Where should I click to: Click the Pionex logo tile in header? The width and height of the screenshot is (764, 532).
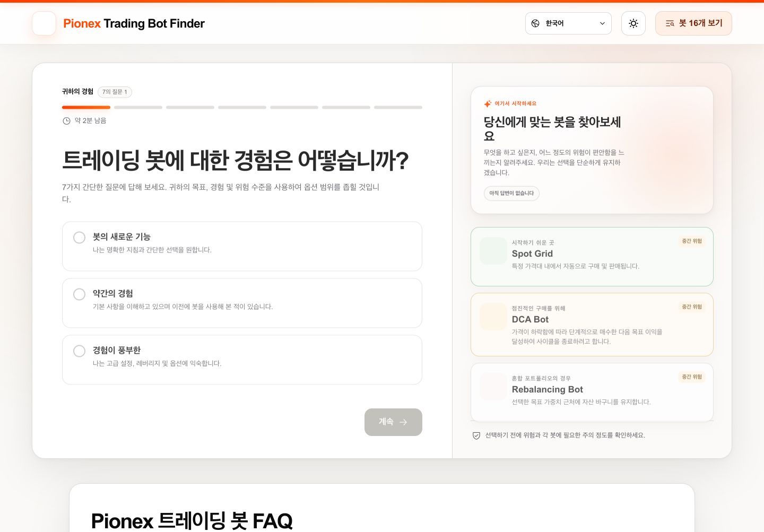coord(44,23)
